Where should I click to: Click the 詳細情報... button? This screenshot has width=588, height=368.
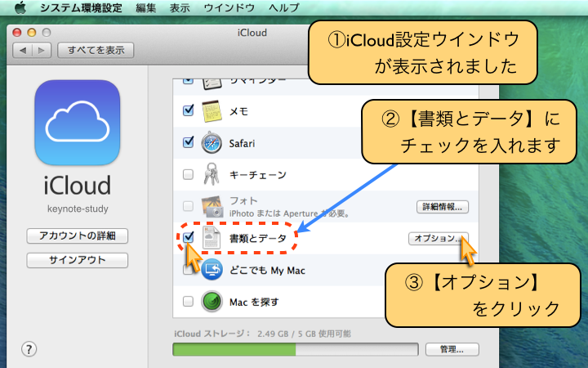(x=443, y=207)
